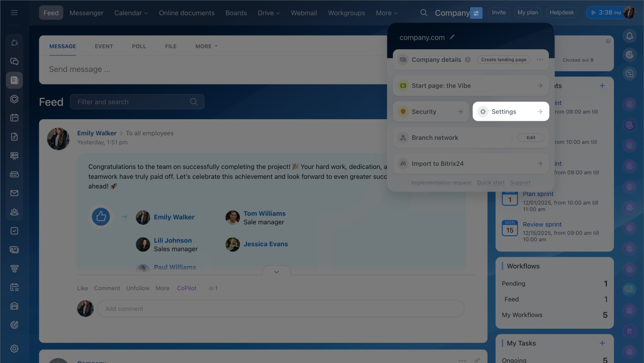Expand the Calendar dropdown menu
The width and height of the screenshot is (644, 363).
click(131, 13)
